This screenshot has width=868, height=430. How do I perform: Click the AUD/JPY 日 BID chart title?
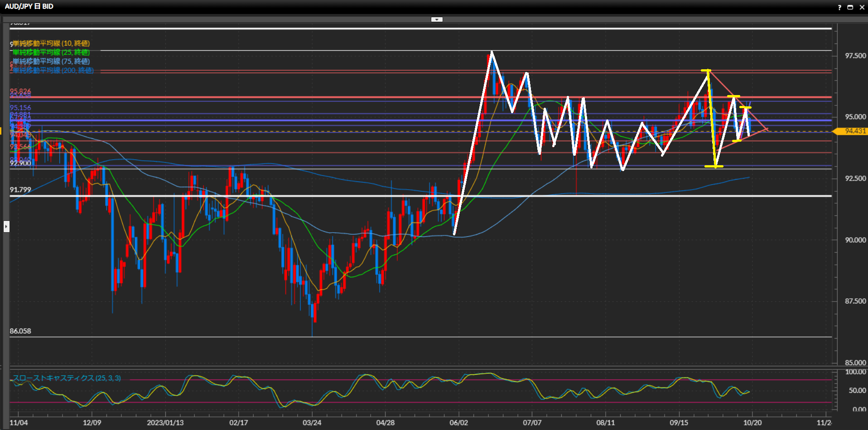click(29, 6)
